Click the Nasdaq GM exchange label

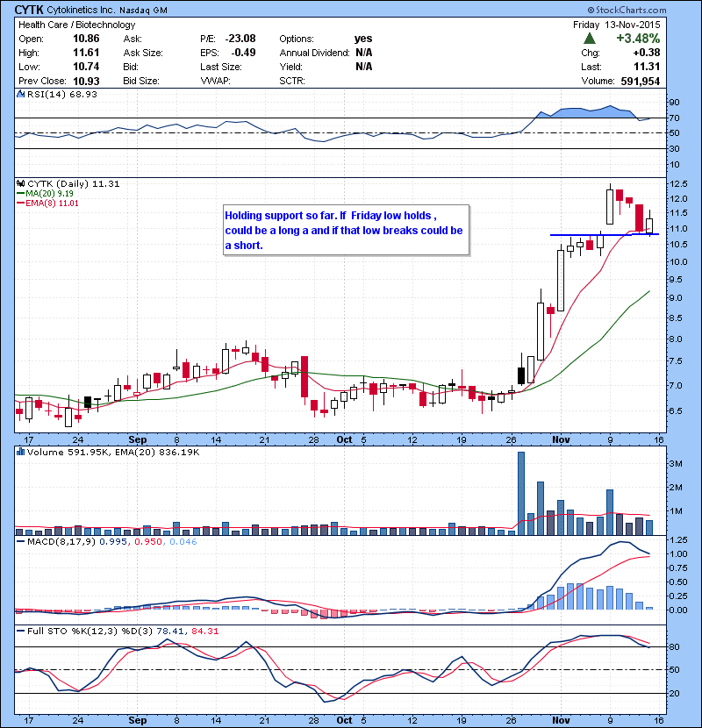click(x=144, y=11)
